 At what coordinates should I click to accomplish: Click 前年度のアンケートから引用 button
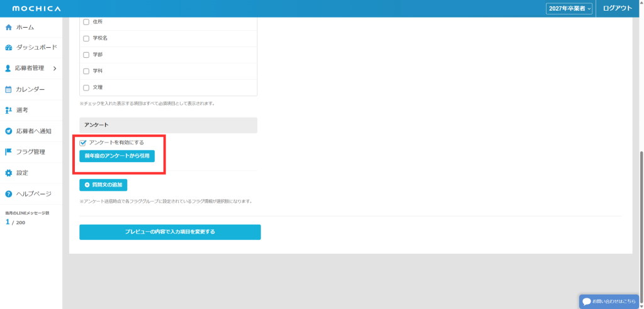click(x=117, y=156)
